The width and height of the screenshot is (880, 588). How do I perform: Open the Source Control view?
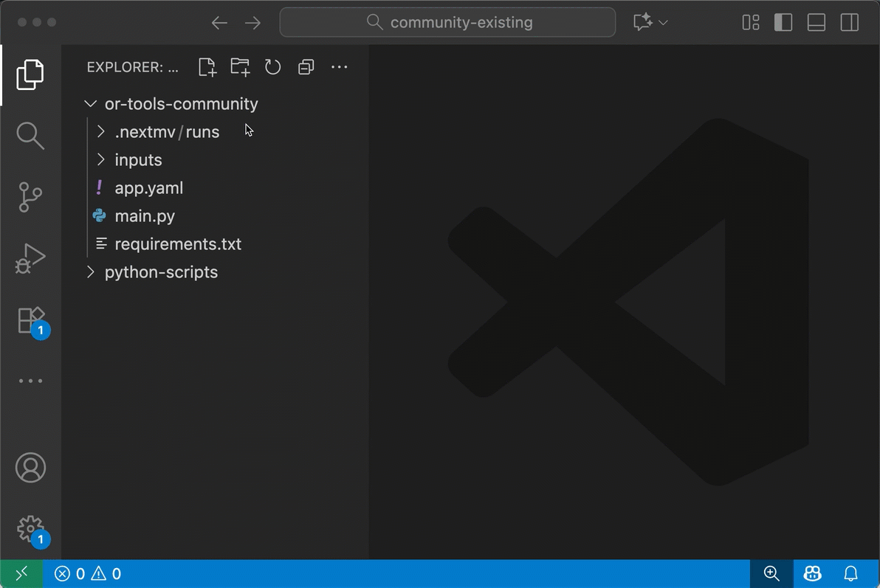pyautogui.click(x=30, y=197)
